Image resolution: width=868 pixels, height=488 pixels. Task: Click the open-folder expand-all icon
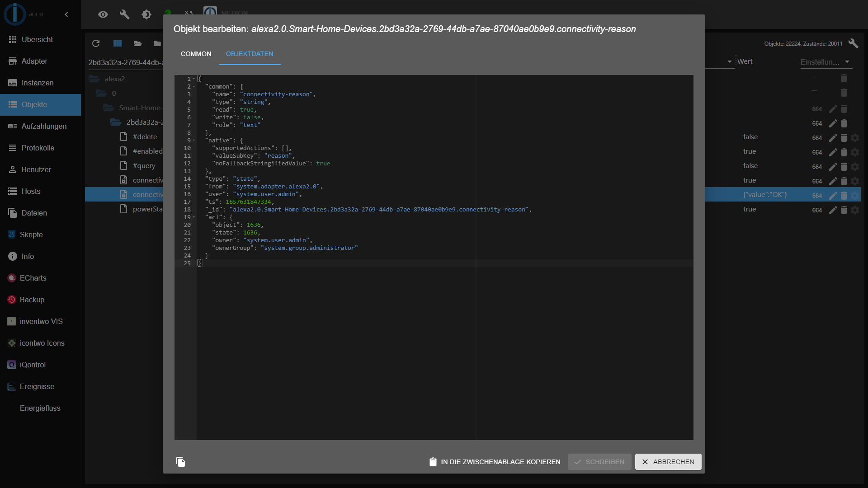pyautogui.click(x=137, y=43)
